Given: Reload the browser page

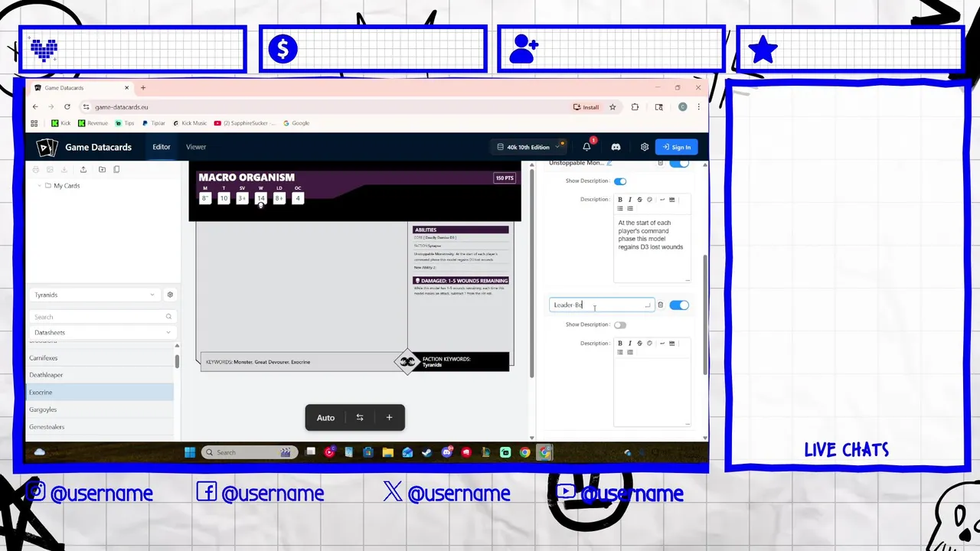Looking at the screenshot, I should point(67,107).
